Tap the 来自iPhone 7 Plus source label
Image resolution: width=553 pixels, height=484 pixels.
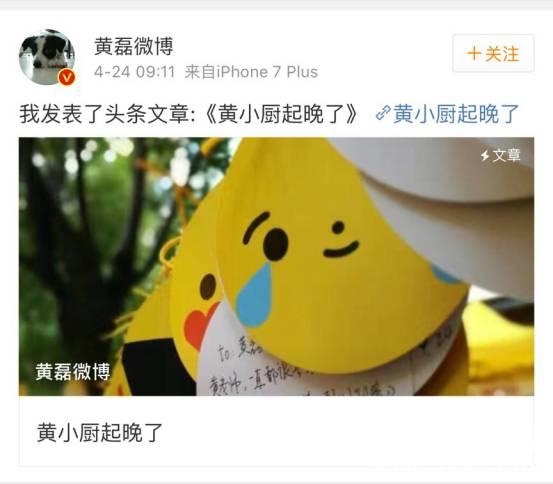pyautogui.click(x=251, y=72)
